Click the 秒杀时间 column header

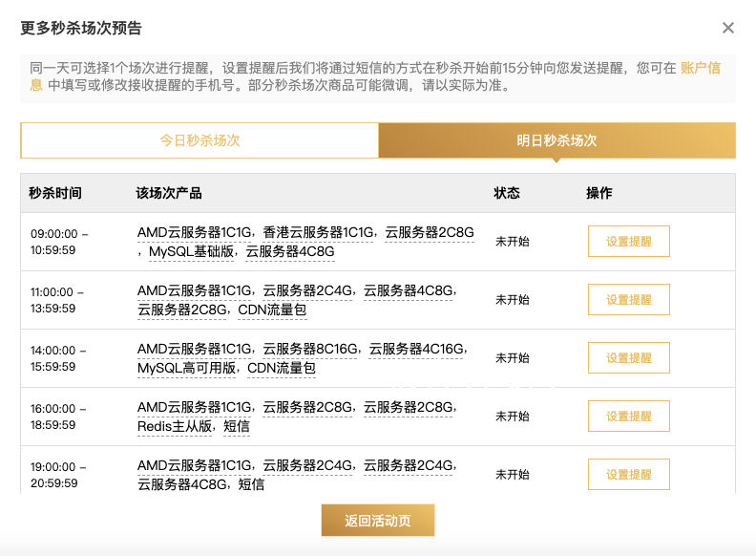click(x=55, y=193)
